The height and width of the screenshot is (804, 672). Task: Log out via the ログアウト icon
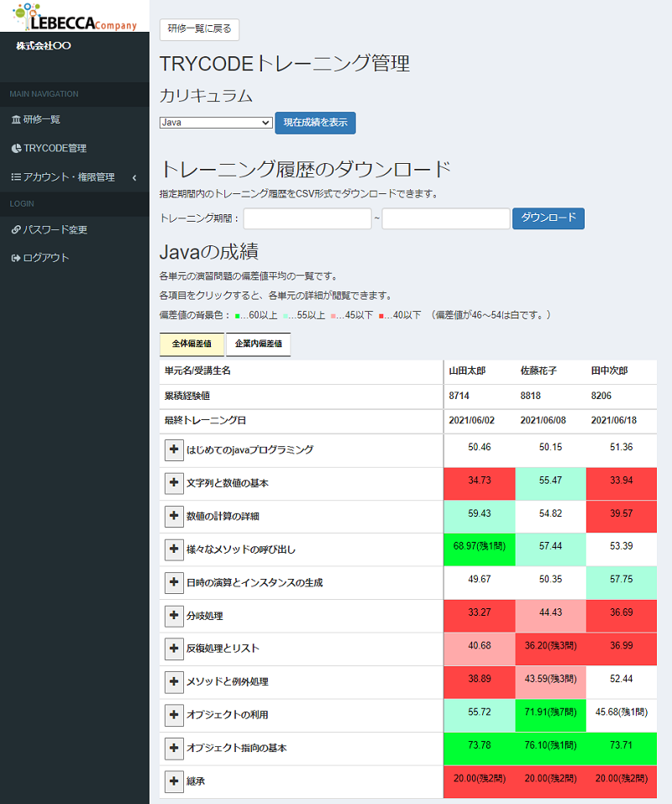[x=16, y=257]
